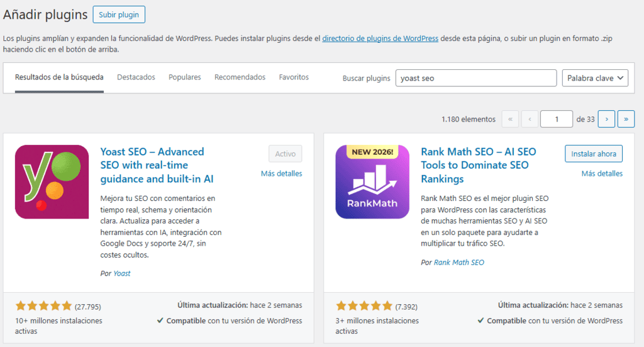Click the Buscar plugins label
The height and width of the screenshot is (347, 644).
click(367, 78)
